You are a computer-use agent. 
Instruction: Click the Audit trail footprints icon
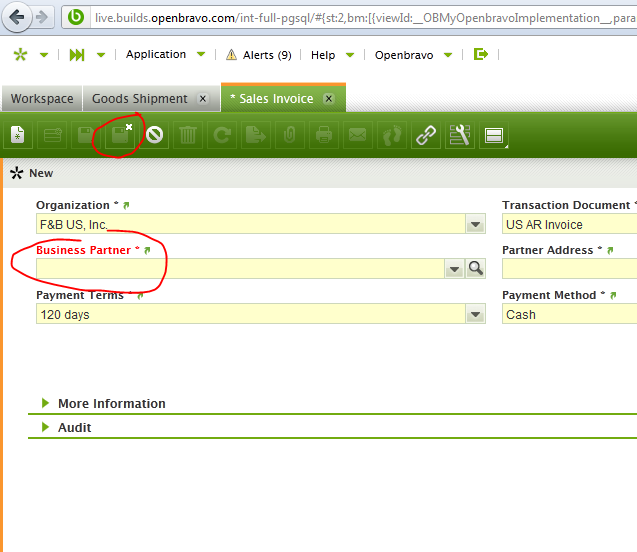point(392,135)
